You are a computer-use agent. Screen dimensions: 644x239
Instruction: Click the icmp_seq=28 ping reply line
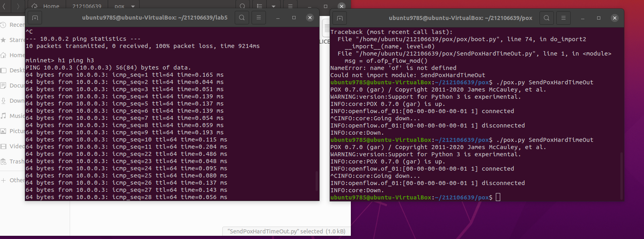(x=126, y=197)
